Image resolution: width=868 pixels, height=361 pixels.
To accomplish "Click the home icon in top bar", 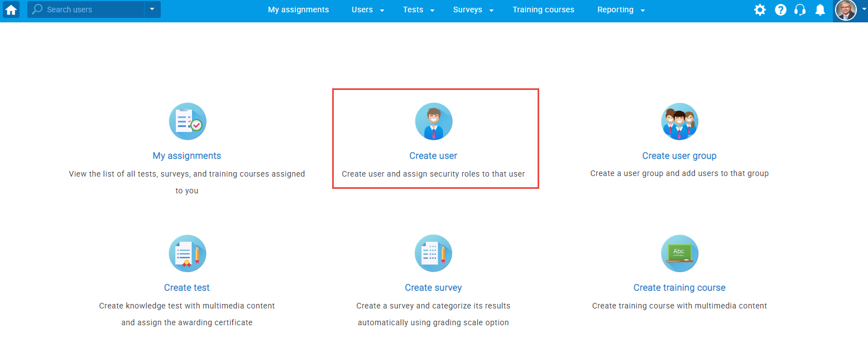I will click(11, 9).
